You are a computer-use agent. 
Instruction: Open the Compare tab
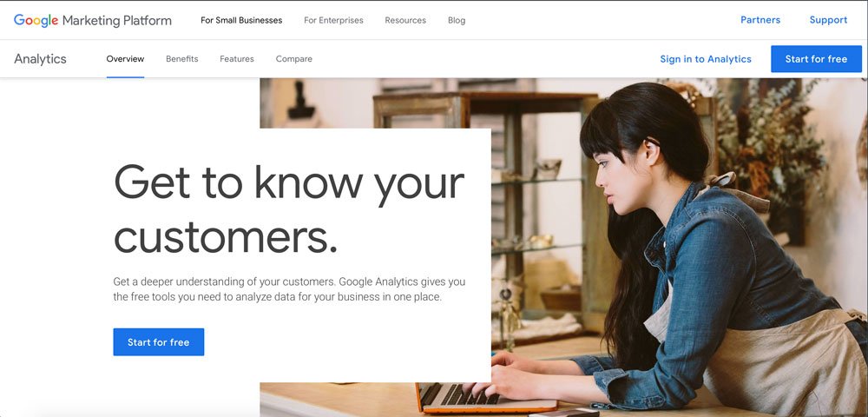click(x=294, y=59)
